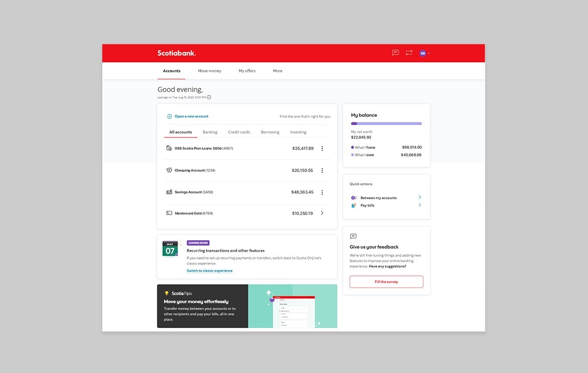Select Pay bills quick action

click(367, 205)
